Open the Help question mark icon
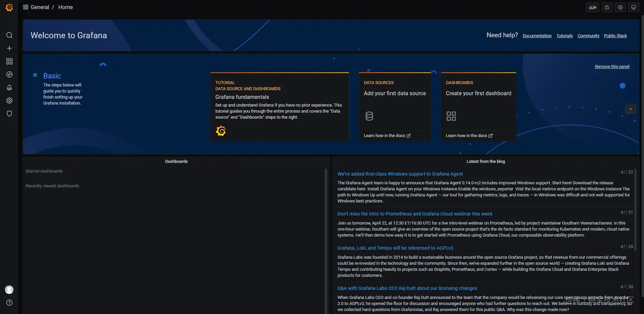Image resolution: width=644 pixels, height=314 pixels. (9, 303)
